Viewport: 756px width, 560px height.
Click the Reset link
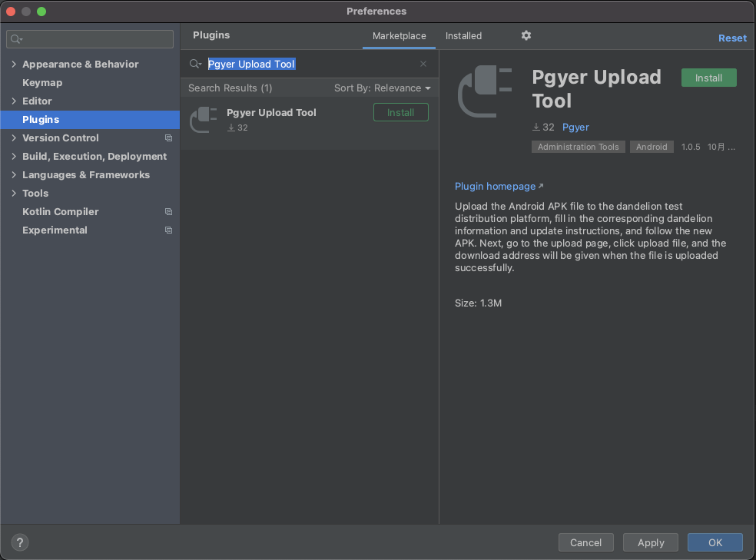click(x=732, y=38)
